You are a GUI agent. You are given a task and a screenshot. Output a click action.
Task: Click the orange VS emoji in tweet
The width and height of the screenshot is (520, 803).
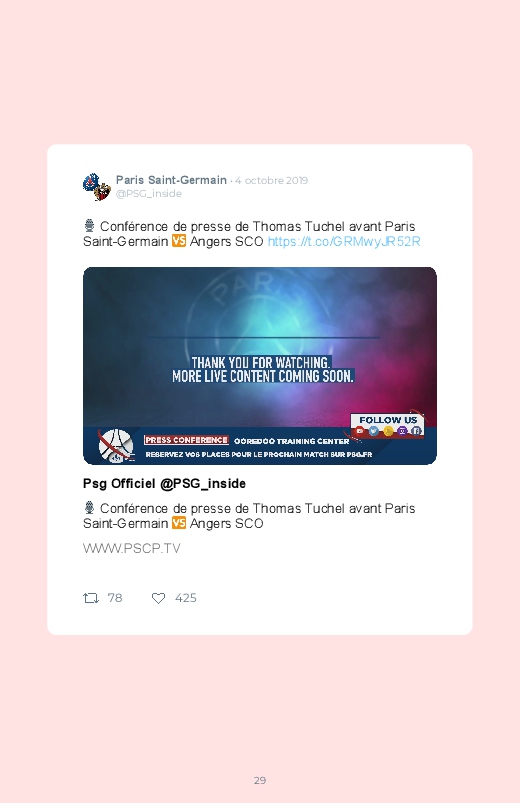(178, 241)
